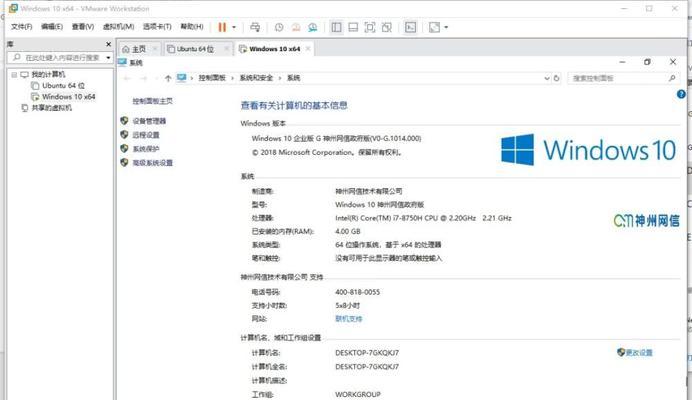Focus the 搜索控制面板 search box
The image size is (692, 400).
[x=619, y=78]
